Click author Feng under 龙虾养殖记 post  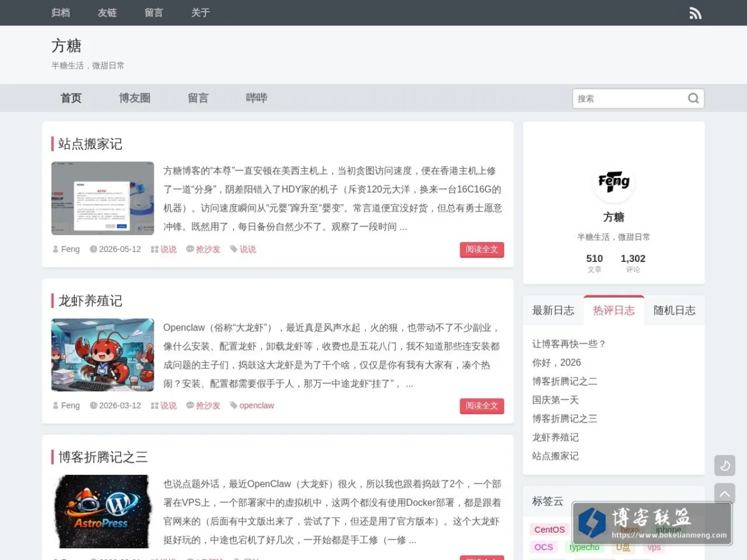click(x=70, y=405)
